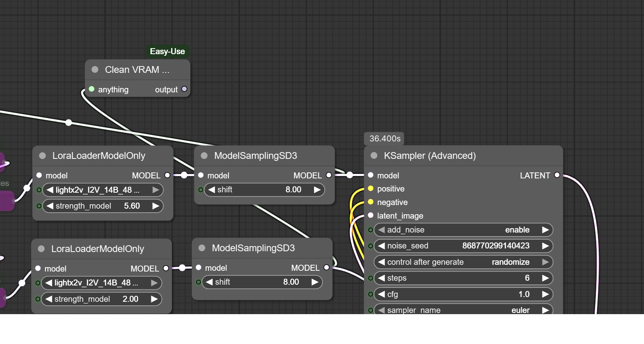Increase shift on upper ModelSamplingSD3
The height and width of the screenshot is (344, 644).
coord(317,190)
